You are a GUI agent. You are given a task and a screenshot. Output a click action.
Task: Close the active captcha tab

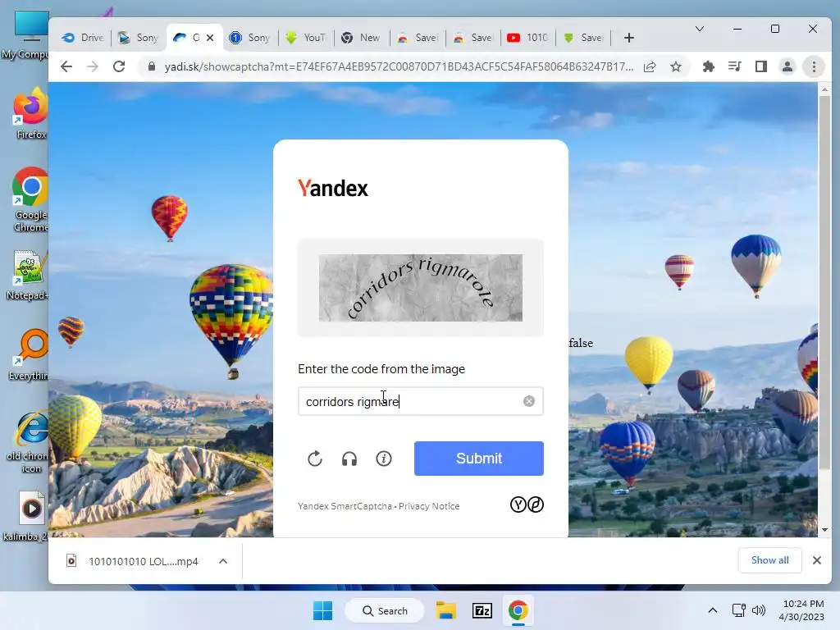click(x=210, y=38)
